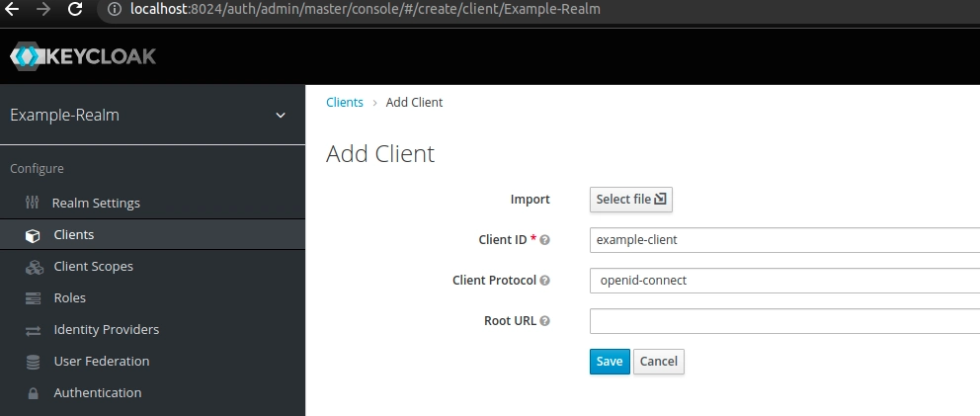Click the Configure section label
980x416 pixels.
point(37,169)
